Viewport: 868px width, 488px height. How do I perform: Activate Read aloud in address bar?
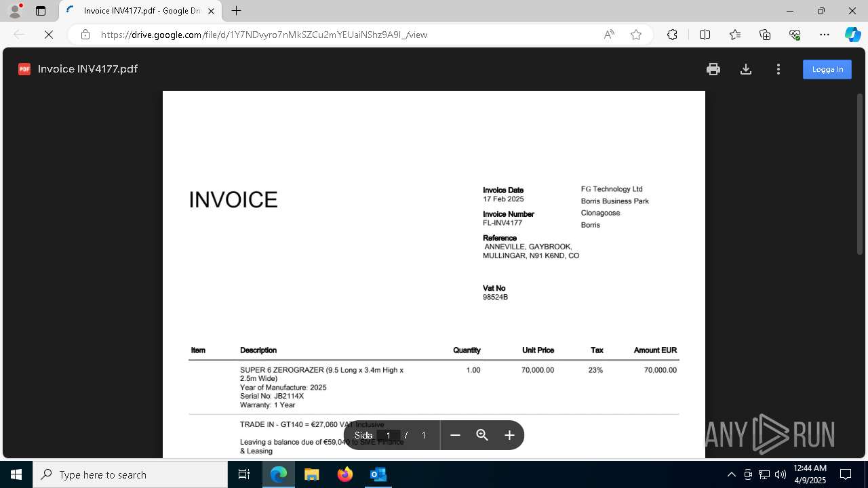609,35
